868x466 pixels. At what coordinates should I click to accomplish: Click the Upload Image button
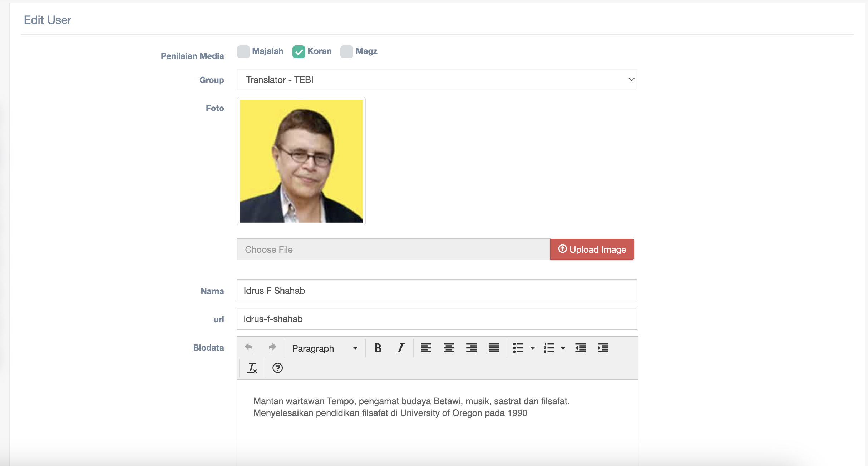click(x=592, y=249)
